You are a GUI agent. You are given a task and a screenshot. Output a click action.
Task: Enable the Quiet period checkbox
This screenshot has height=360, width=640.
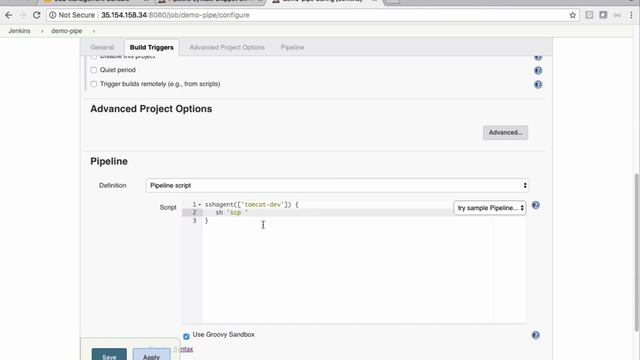pyautogui.click(x=94, y=70)
